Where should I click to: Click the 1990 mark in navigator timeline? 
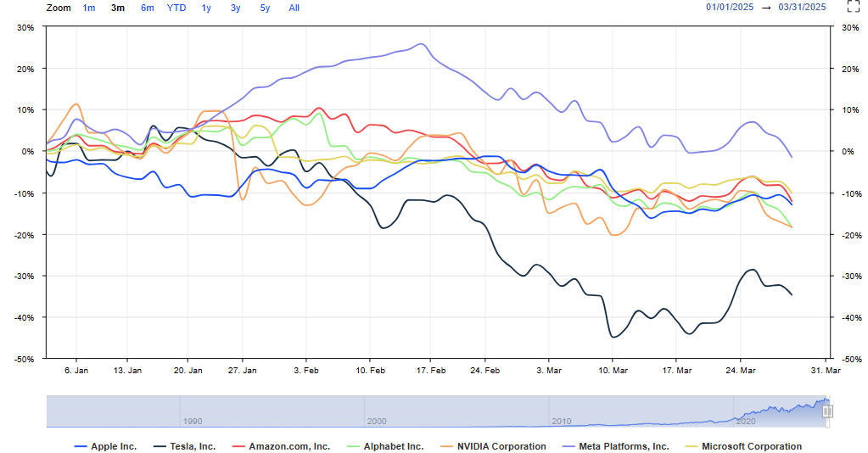(x=192, y=421)
